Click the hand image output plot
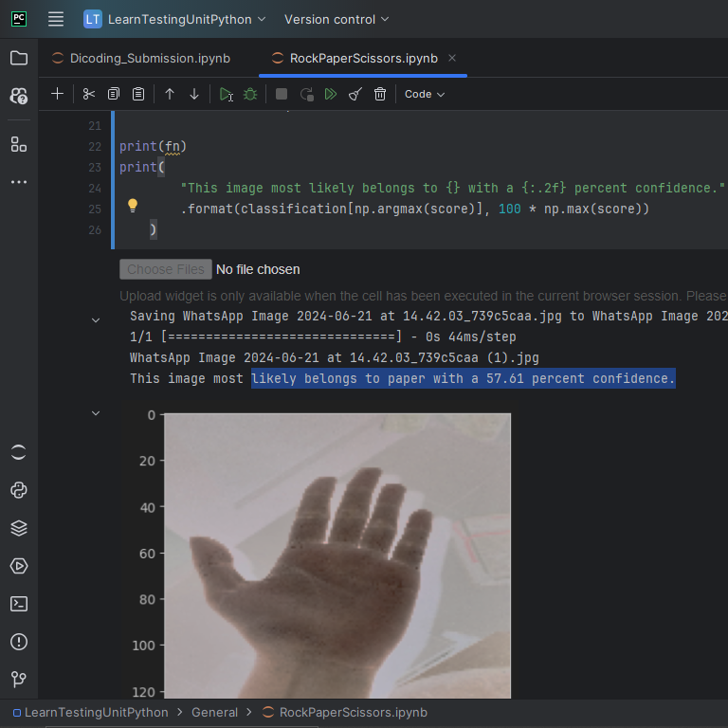The image size is (728, 728). point(337,555)
